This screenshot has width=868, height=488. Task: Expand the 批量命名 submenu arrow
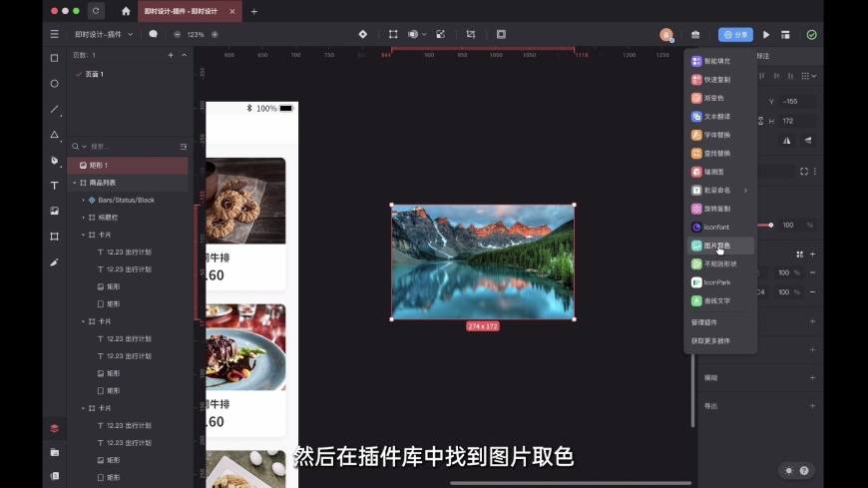click(x=745, y=190)
